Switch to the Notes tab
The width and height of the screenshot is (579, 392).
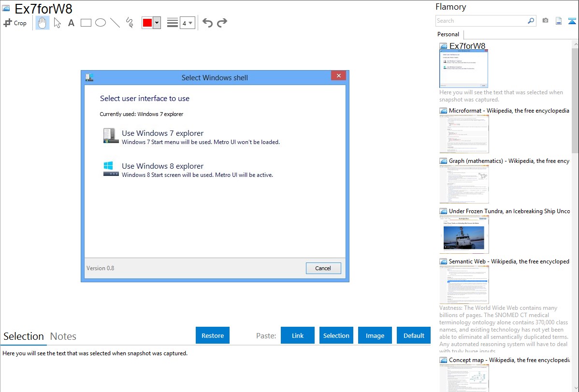[x=63, y=336]
